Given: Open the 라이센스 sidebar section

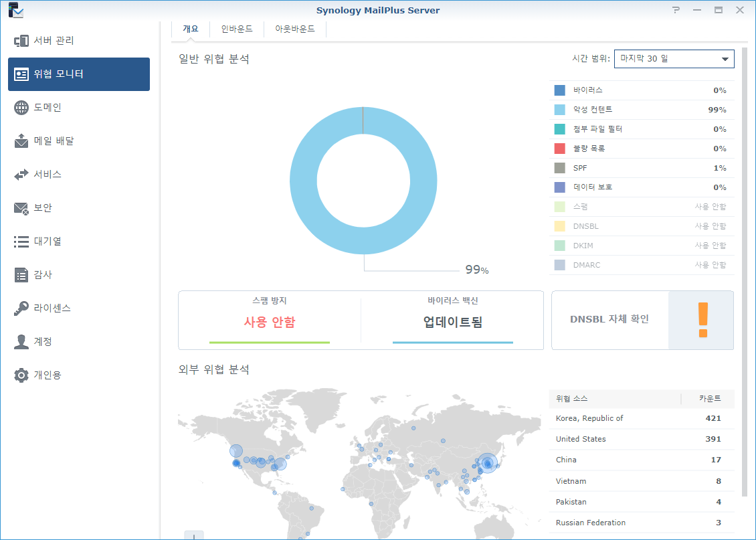Looking at the screenshot, I should (x=79, y=308).
